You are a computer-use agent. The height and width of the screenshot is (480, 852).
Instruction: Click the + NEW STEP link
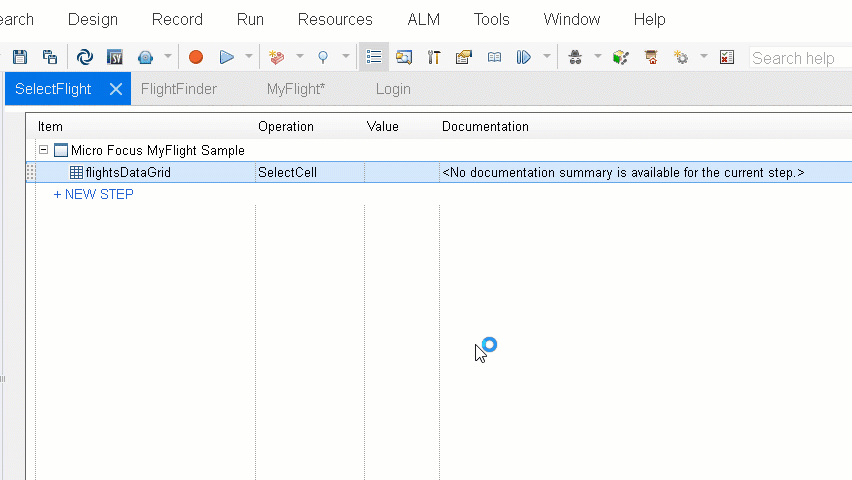tap(93, 194)
